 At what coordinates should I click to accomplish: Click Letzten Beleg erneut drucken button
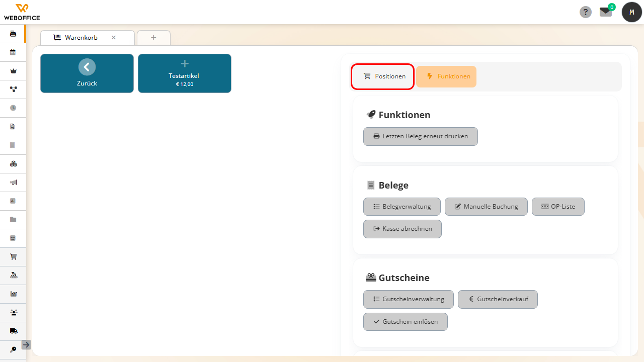tap(421, 136)
